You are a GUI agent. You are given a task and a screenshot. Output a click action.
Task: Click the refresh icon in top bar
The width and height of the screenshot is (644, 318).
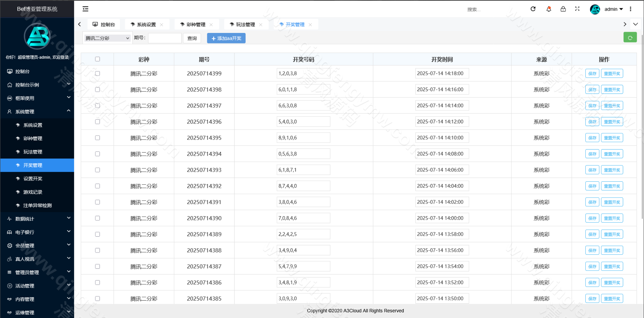coord(533,9)
